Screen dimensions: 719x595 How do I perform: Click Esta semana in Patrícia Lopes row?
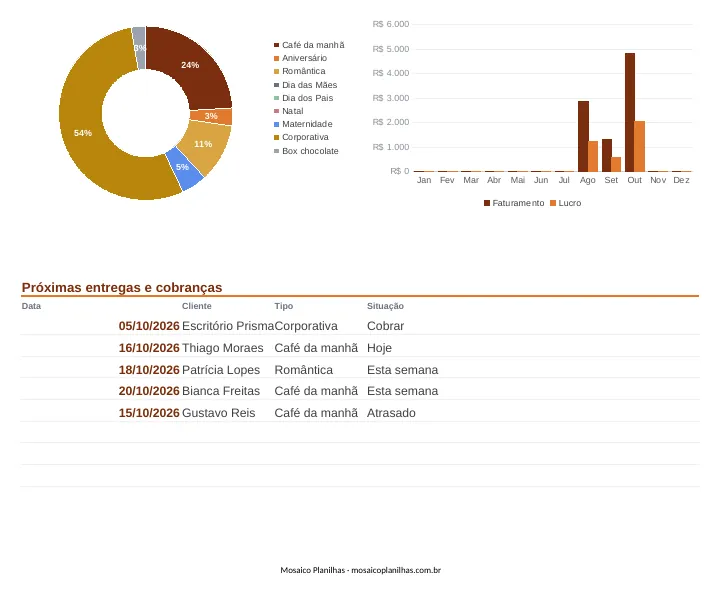403,370
